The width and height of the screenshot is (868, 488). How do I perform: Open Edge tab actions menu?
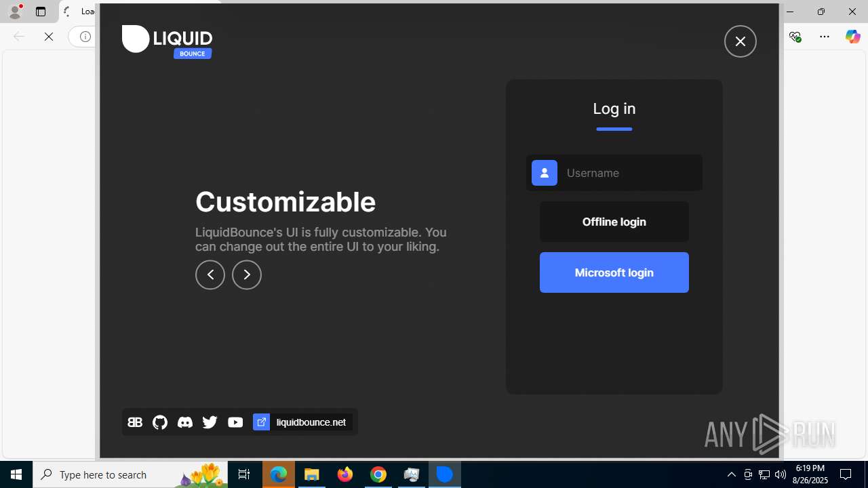click(41, 12)
